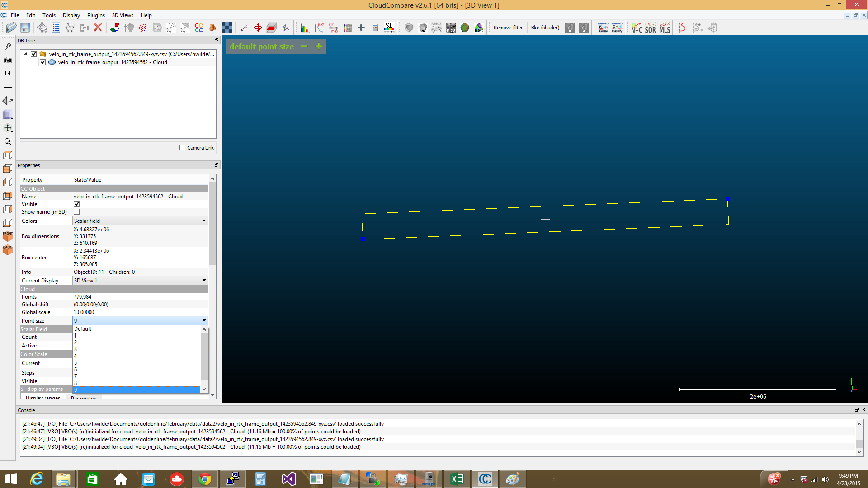Select point size 5 from the dropdown list
Image resolution: width=868 pixels, height=488 pixels.
pyautogui.click(x=136, y=362)
